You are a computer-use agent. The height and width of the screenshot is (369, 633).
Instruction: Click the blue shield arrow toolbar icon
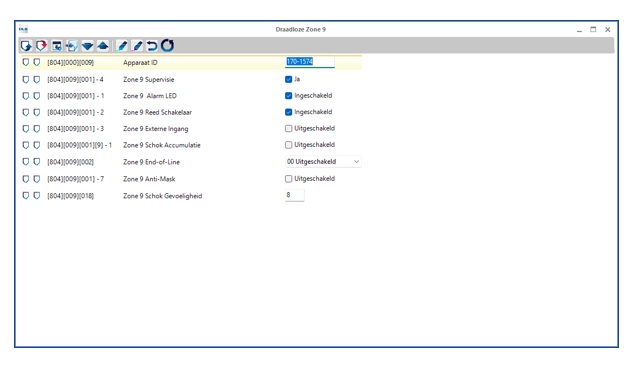(x=26, y=46)
